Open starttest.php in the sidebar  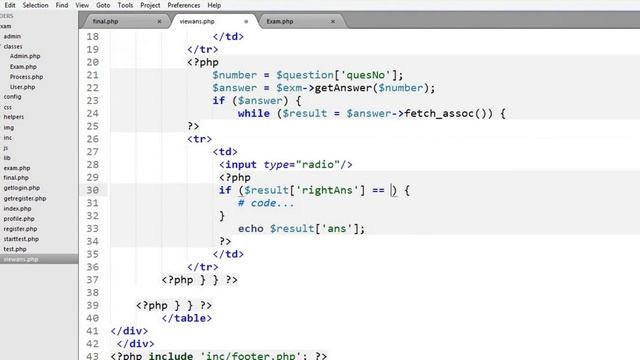pyautogui.click(x=21, y=239)
